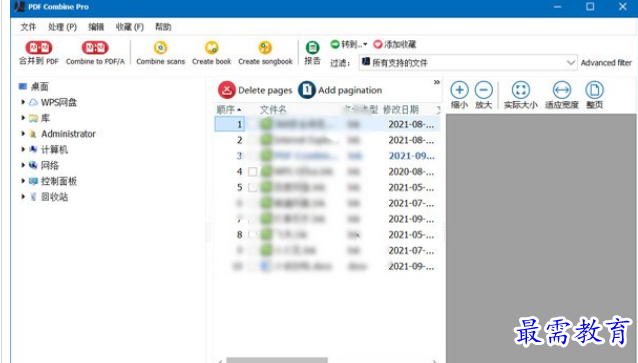
Task: Click the minus magnifier preview icon
Action: tap(483, 90)
